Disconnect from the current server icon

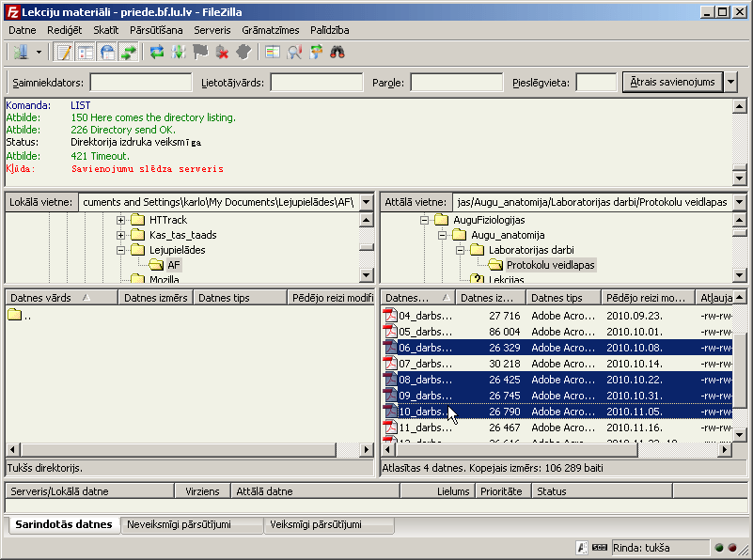(222, 52)
